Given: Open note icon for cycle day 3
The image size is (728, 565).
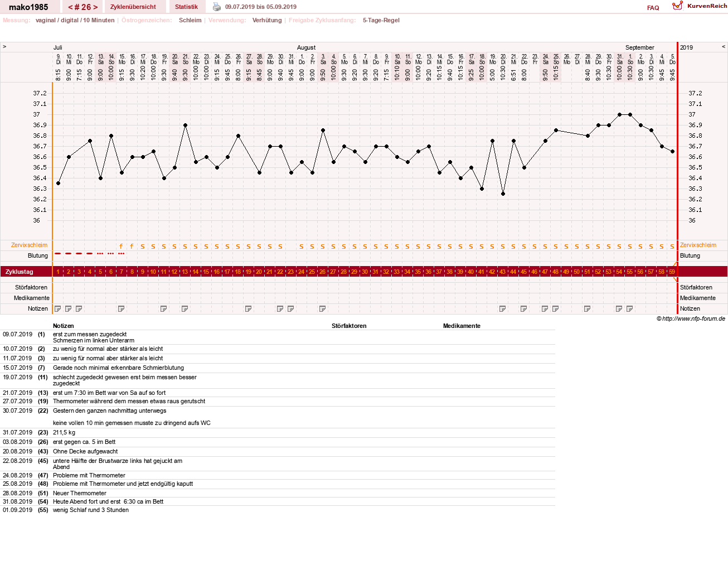Looking at the screenshot, I should 79,308.
